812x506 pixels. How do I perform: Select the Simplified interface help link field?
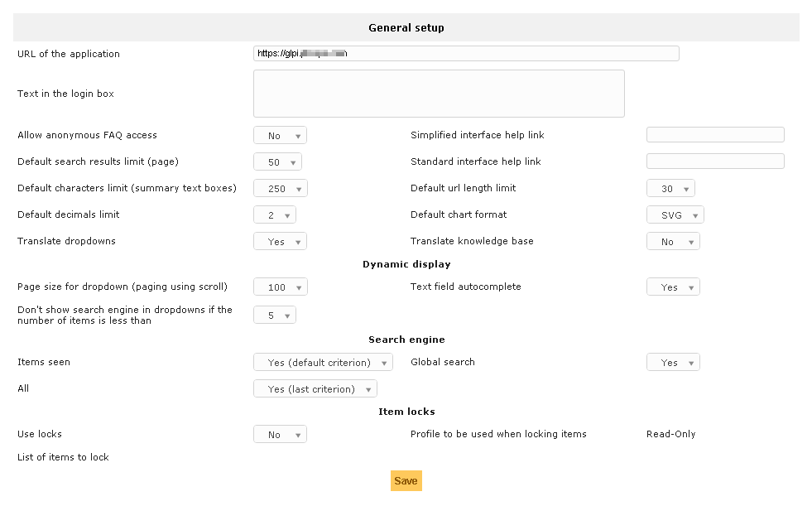pyautogui.click(x=714, y=134)
